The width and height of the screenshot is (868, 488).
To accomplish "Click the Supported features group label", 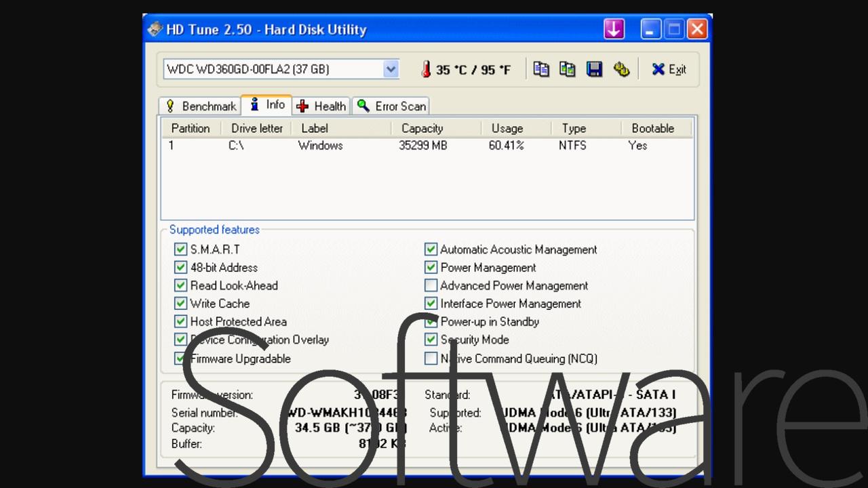I will pyautogui.click(x=214, y=230).
